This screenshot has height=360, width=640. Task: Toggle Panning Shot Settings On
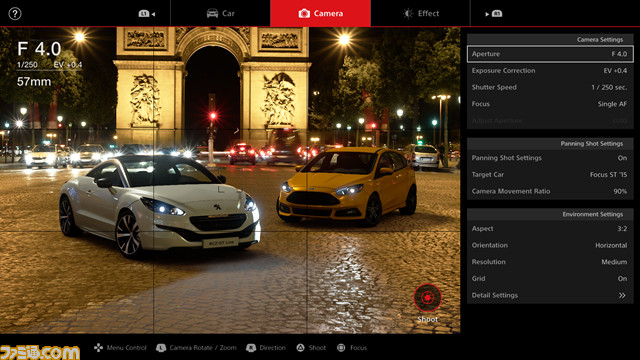tap(550, 158)
